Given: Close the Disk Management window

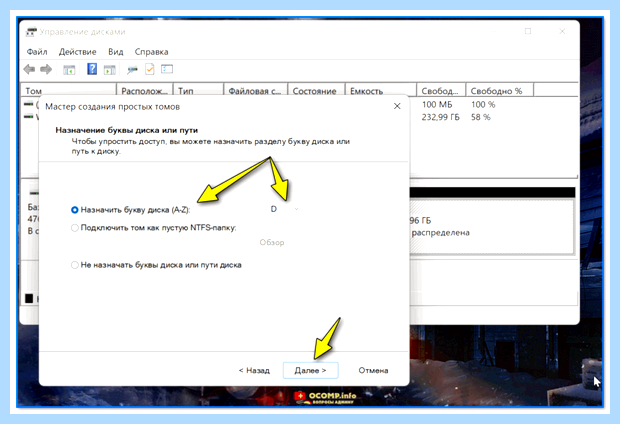Looking at the screenshot, I should [562, 31].
